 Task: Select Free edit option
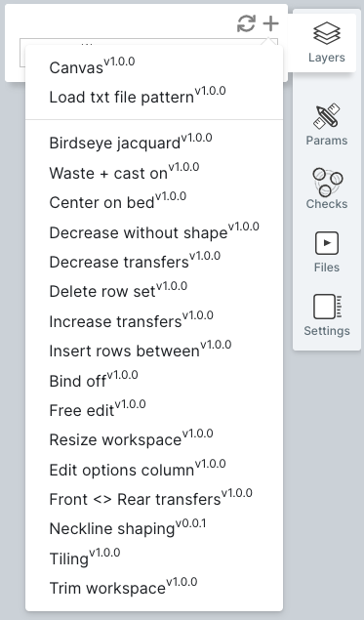coord(154,410)
